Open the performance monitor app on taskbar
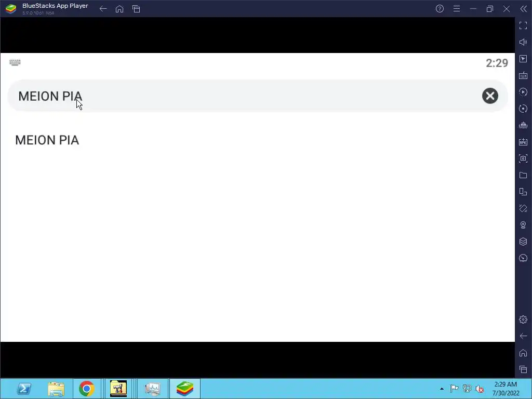This screenshot has height=399, width=532. tap(152, 389)
